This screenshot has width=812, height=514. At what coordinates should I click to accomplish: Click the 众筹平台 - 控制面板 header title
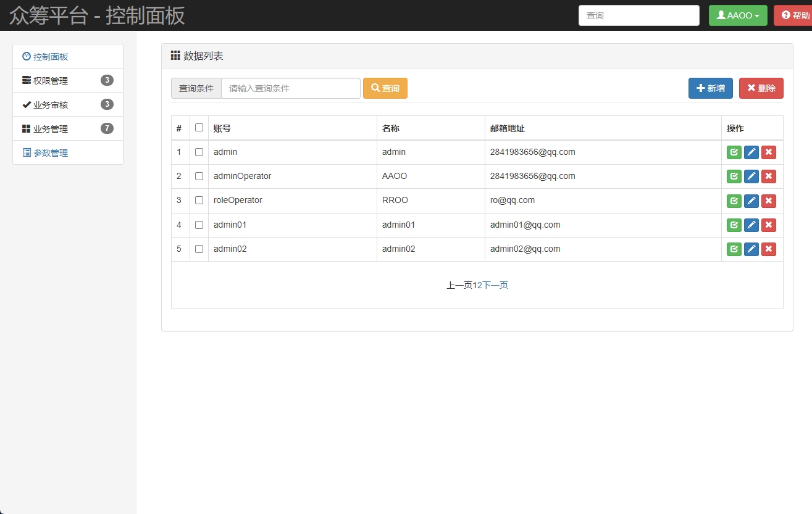(x=97, y=15)
